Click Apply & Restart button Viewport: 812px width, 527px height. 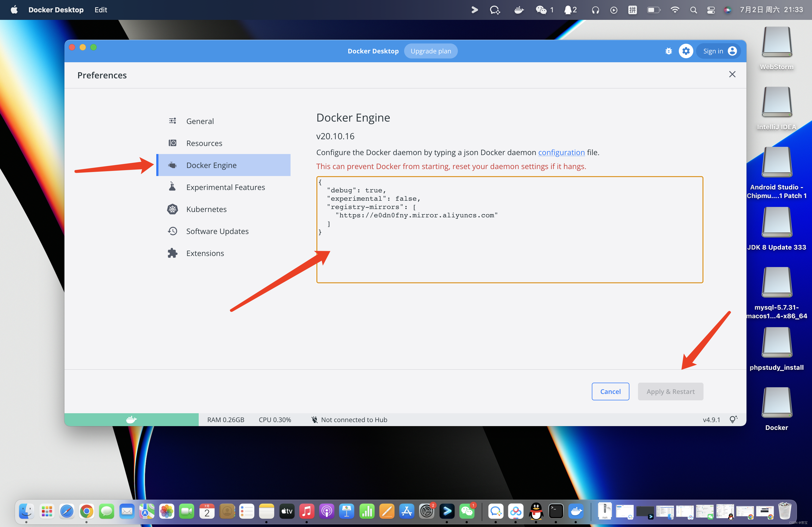tap(670, 391)
